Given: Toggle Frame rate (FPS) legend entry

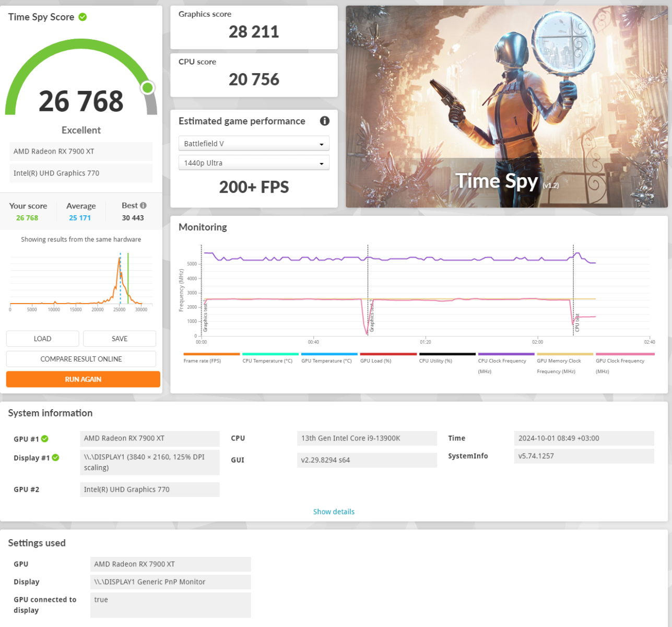Looking at the screenshot, I should point(211,358).
